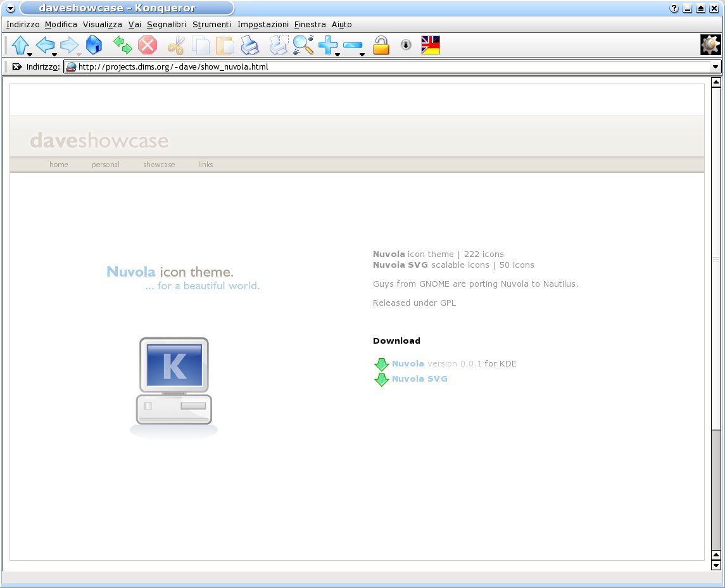This screenshot has width=725, height=588.
Task: Click the '... for a beautiful world.' tagline
Action: pos(203,285)
